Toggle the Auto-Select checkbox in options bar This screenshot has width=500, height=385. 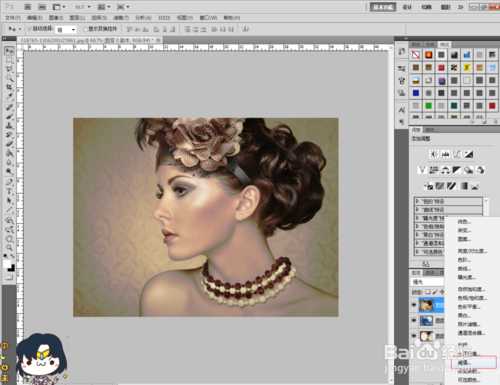click(29, 29)
